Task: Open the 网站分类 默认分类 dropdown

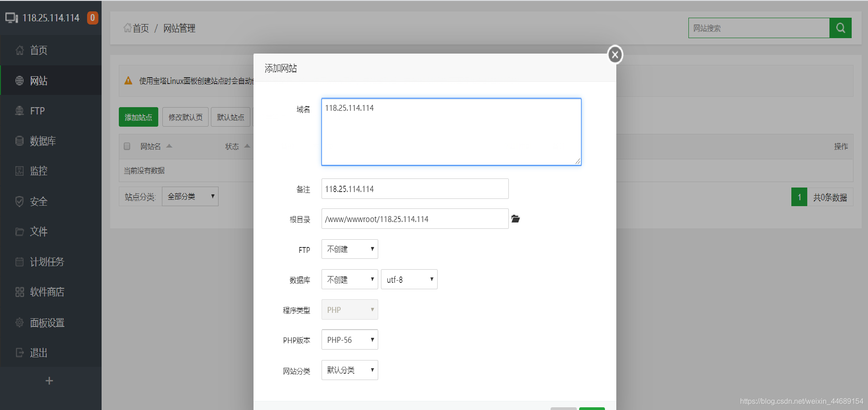Action: (x=350, y=370)
